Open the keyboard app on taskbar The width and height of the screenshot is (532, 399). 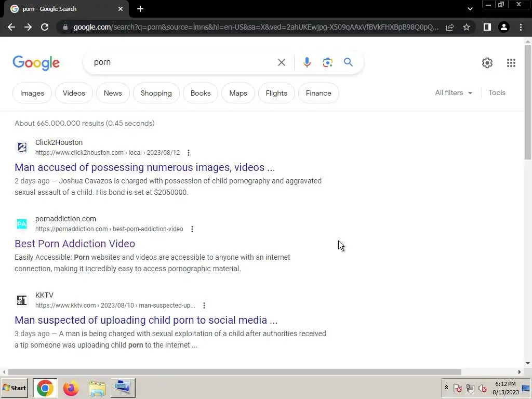tap(123, 388)
